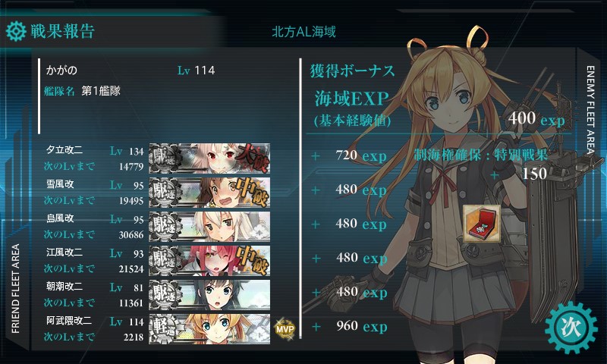
Task: Click the 北方AL海域 map title
Action: (x=304, y=32)
